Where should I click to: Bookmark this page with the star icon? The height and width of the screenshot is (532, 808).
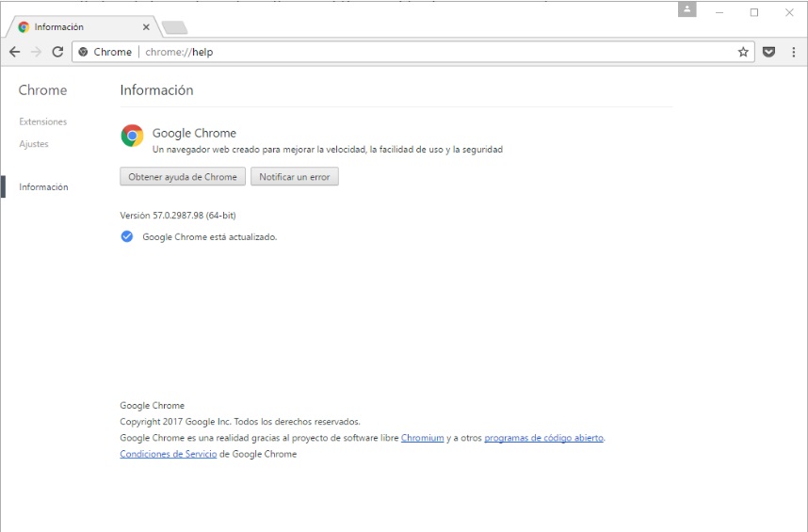[x=743, y=52]
